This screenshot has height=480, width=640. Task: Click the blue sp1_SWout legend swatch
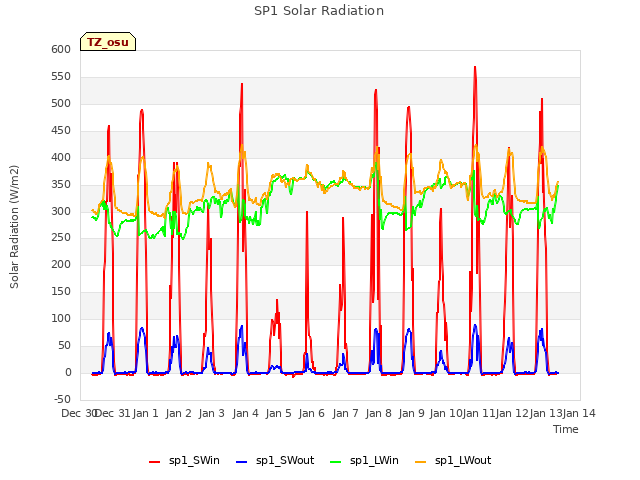coord(242,462)
